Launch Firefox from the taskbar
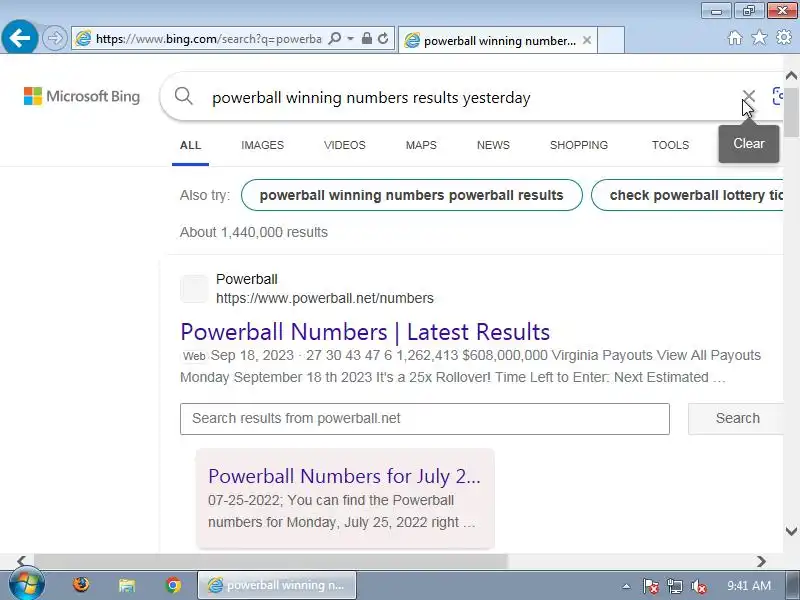This screenshot has height=600, width=800. pos(81,585)
